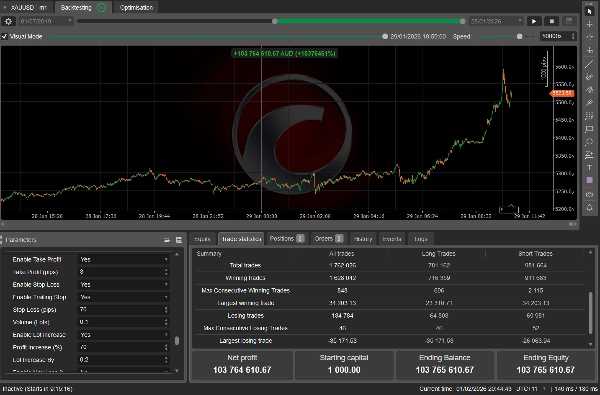The image size is (600, 395).
Task: Open the Enable Take Profit dropdown
Action: coord(123,260)
